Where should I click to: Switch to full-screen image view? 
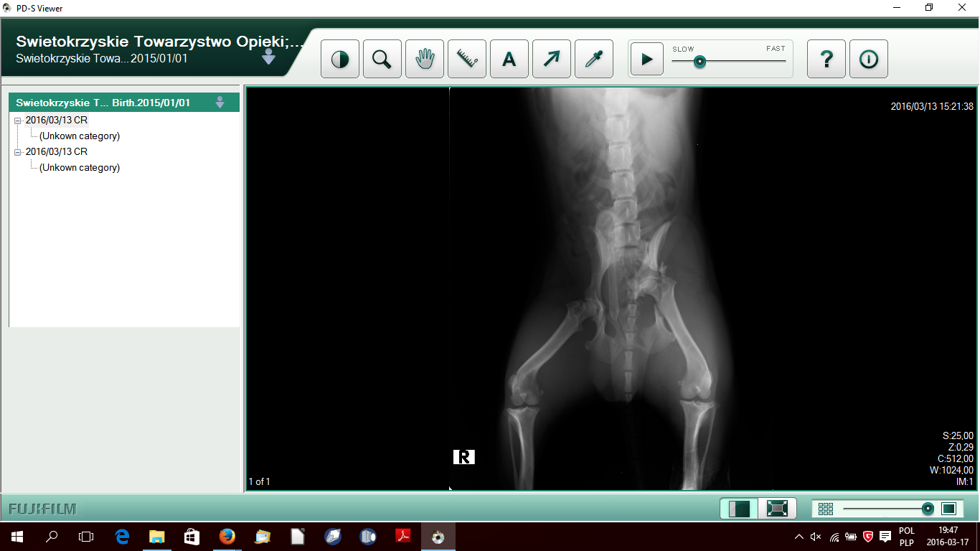coord(777,509)
